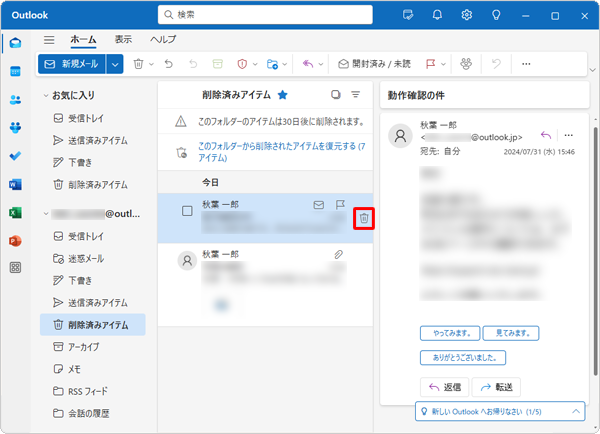Image resolution: width=600 pixels, height=434 pixels.
Task: Open the recover deleted items link
Action: (x=281, y=152)
